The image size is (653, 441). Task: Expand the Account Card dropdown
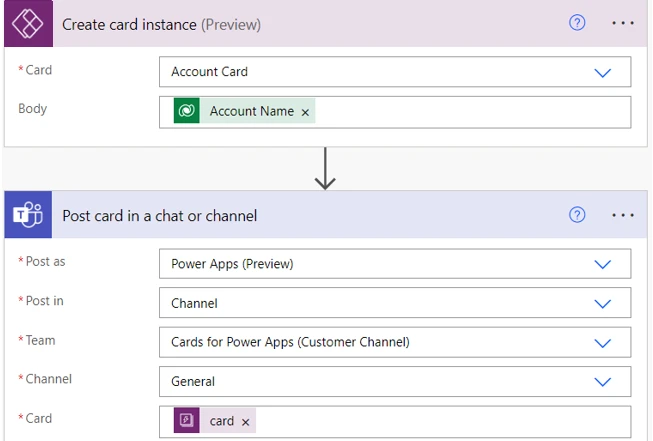point(602,72)
